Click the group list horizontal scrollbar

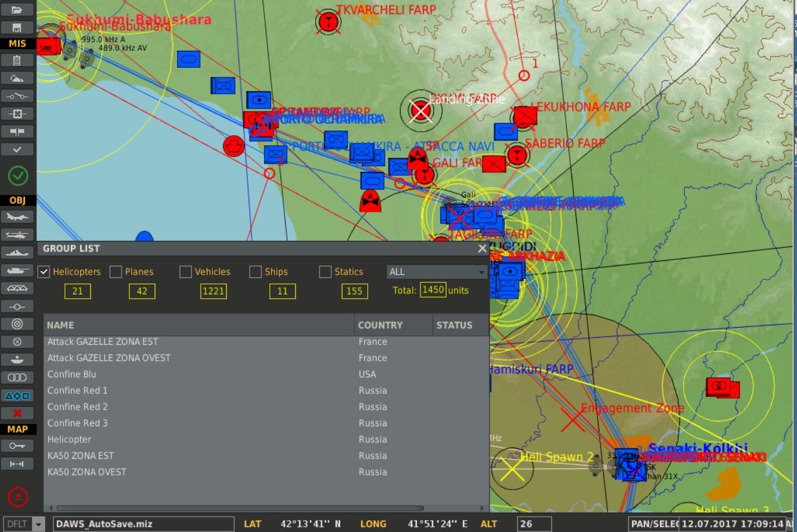240,508
